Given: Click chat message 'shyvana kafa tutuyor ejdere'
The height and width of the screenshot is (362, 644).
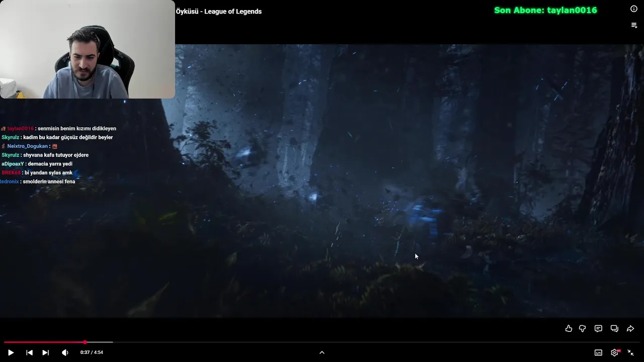Looking at the screenshot, I should 56,155.
